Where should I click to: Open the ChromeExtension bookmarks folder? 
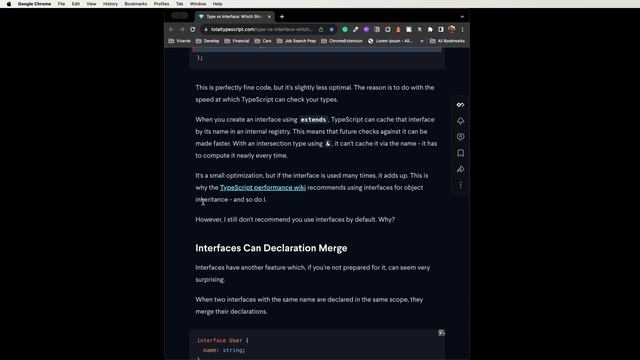point(342,41)
